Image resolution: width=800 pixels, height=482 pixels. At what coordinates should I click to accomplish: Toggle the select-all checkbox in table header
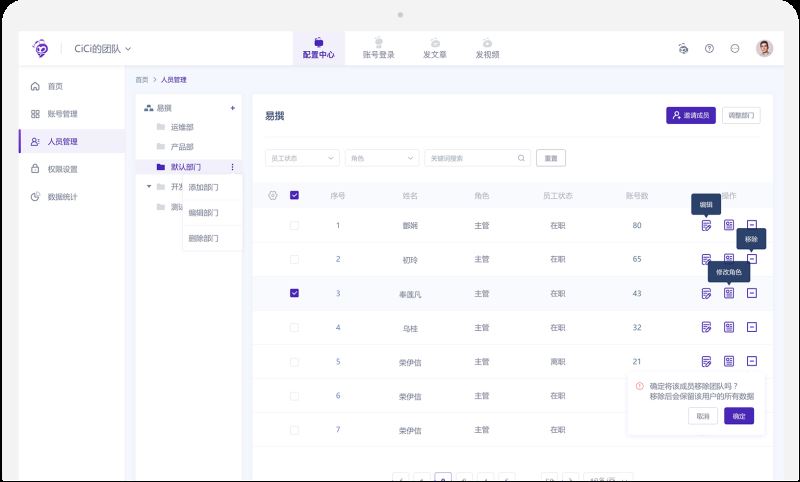(x=294, y=195)
